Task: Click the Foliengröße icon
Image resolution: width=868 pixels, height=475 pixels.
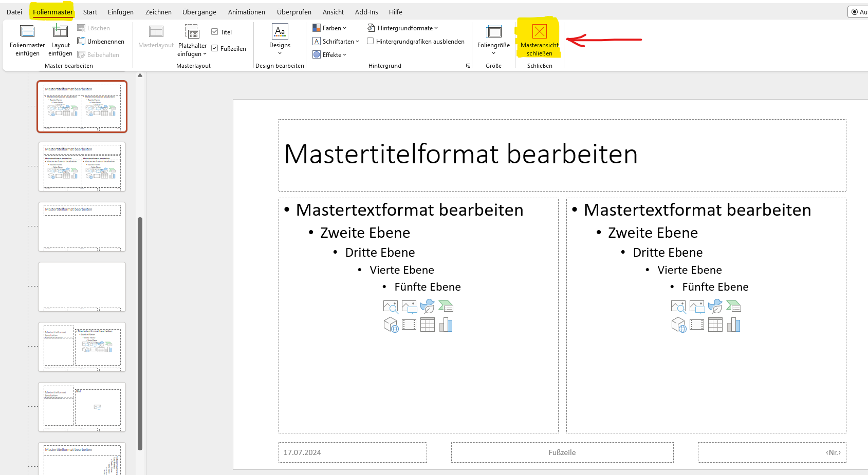Action: click(x=493, y=32)
